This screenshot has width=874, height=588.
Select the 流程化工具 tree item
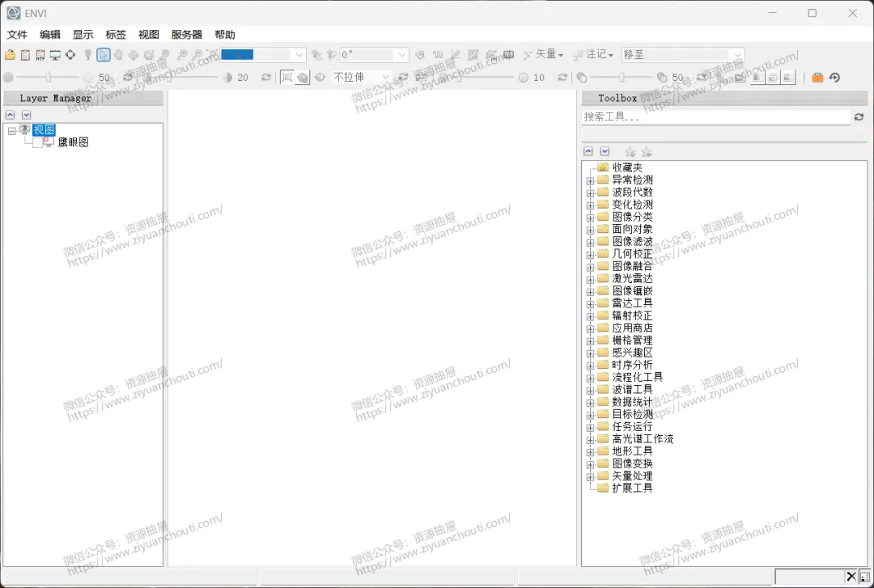pos(637,377)
